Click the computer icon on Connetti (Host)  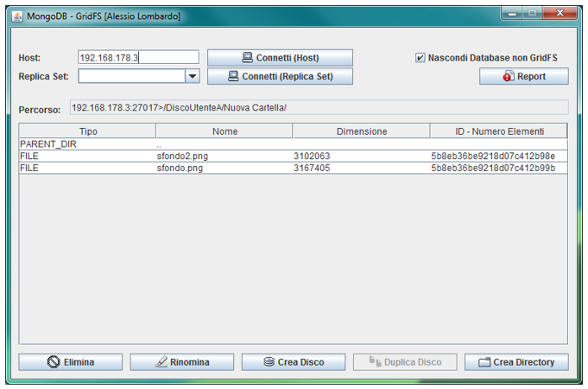(247, 57)
